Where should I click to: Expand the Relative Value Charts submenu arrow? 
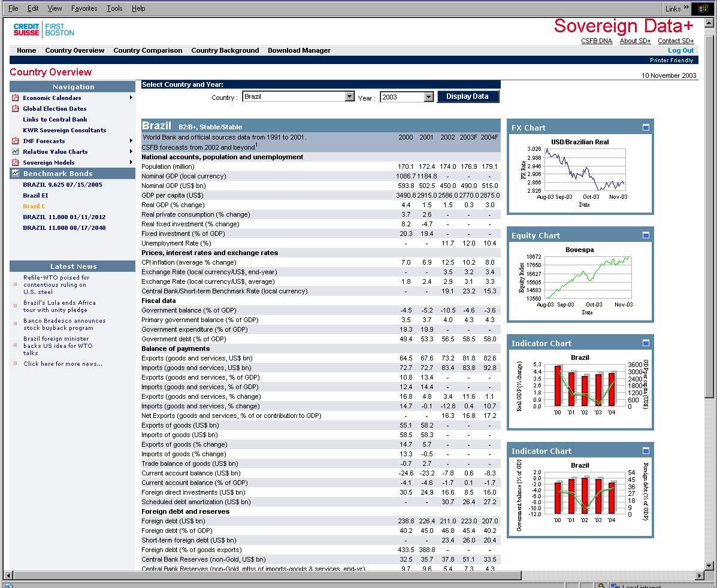click(x=131, y=151)
